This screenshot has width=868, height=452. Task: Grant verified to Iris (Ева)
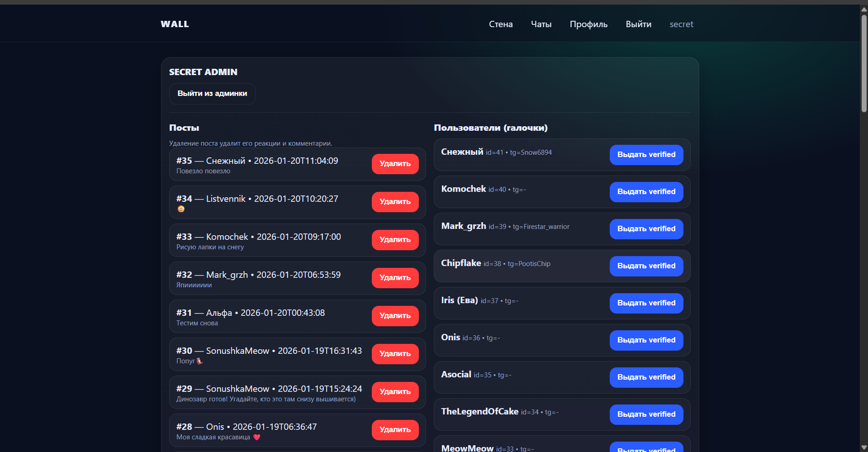pyautogui.click(x=646, y=303)
